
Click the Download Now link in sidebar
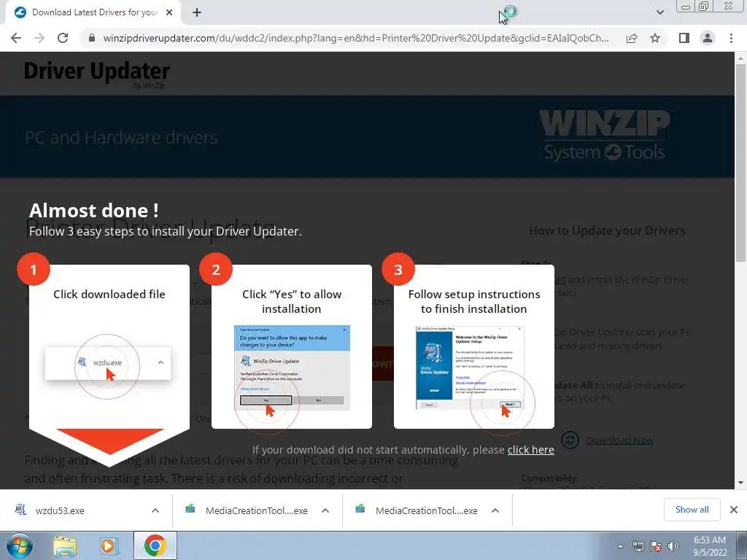(x=620, y=440)
